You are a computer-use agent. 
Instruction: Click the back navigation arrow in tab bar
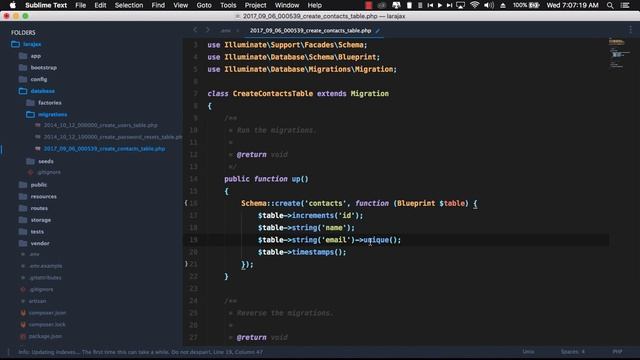pos(195,30)
